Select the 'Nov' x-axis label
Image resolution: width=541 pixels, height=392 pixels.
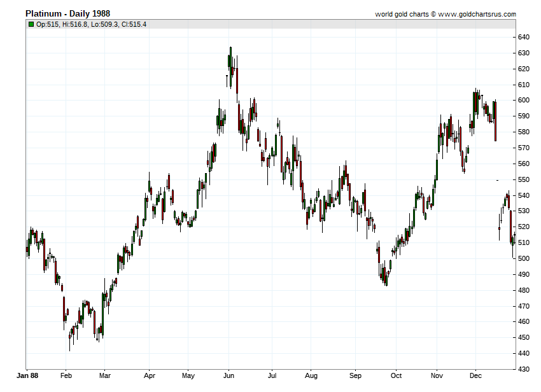point(437,375)
